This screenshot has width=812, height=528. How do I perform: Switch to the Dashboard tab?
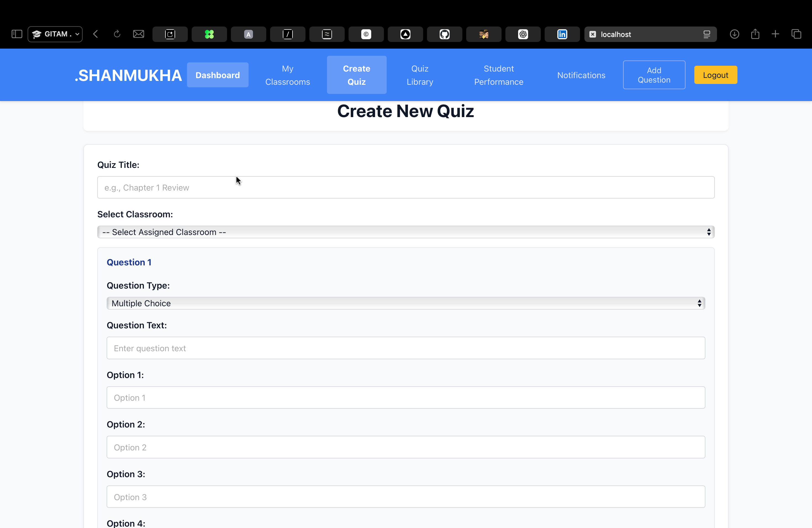tap(217, 75)
